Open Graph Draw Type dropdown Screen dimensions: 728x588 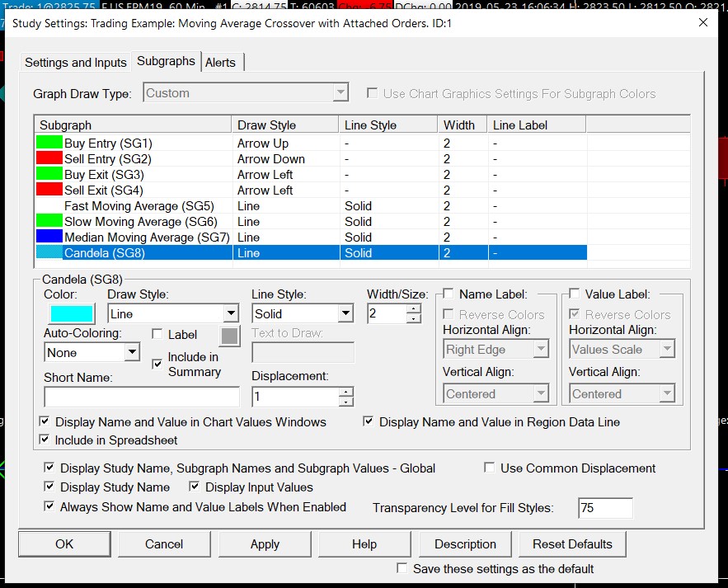[341, 92]
